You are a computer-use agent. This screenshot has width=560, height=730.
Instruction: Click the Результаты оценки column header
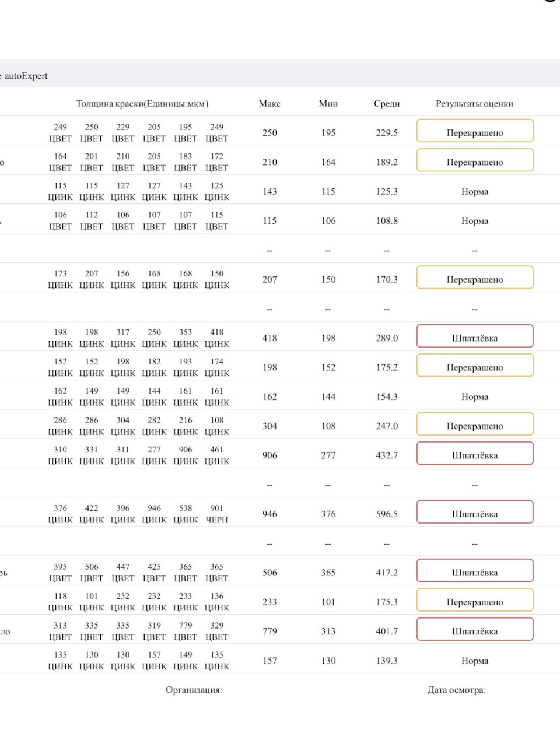click(474, 104)
